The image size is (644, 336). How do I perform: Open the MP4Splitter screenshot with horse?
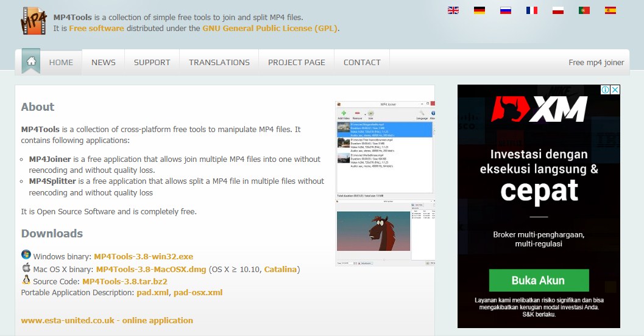[385, 233]
